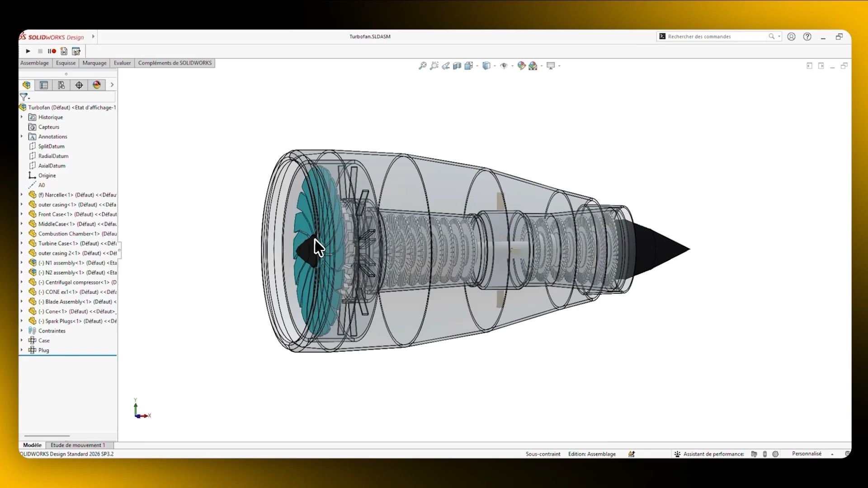Open the edit macro icon
Screen dimensions: 868x488
(76, 51)
